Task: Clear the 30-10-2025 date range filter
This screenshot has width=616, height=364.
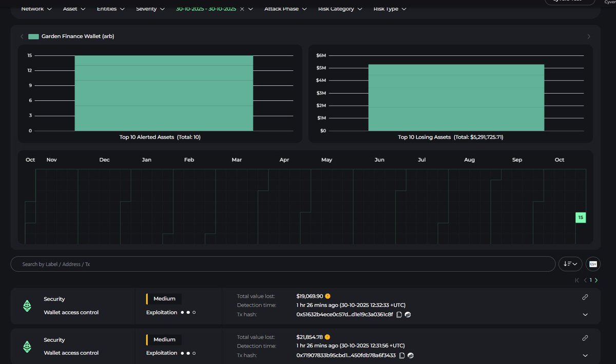Action: pos(242,9)
